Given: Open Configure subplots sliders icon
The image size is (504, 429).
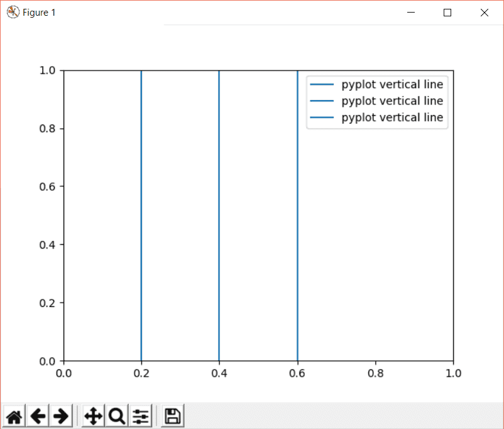Looking at the screenshot, I should (141, 416).
